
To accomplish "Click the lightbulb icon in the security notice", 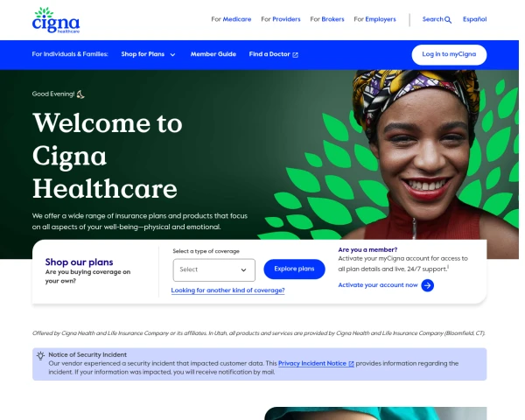I will coord(40,356).
